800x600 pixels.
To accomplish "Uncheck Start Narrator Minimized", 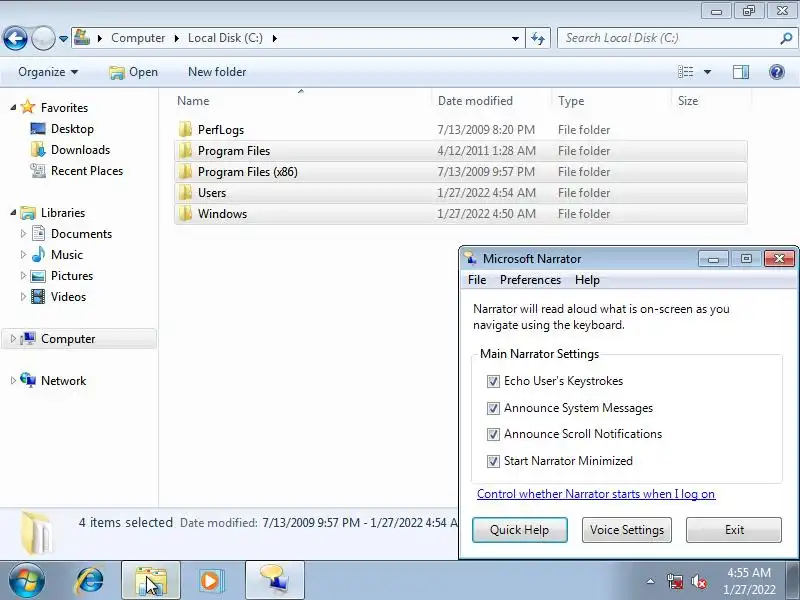I will pyautogui.click(x=493, y=461).
